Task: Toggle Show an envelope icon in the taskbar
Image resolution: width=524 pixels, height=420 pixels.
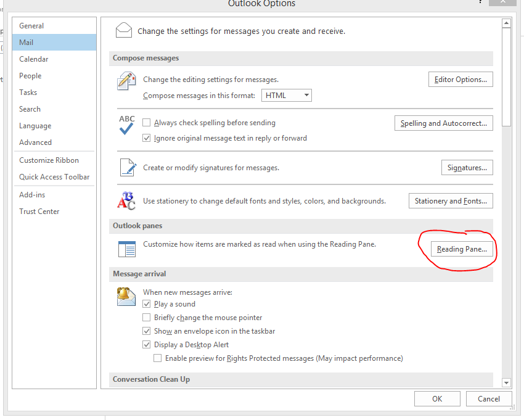Action: pyautogui.click(x=146, y=331)
